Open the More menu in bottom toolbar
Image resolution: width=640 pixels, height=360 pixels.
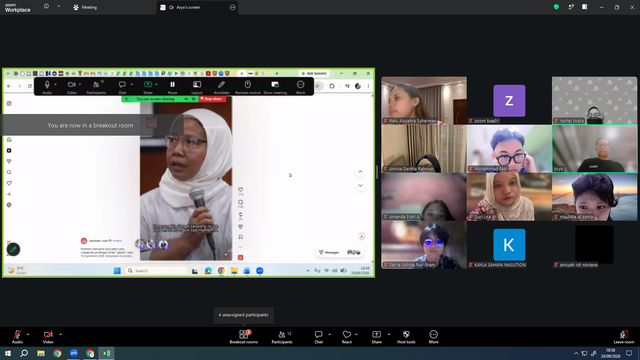[433, 337]
